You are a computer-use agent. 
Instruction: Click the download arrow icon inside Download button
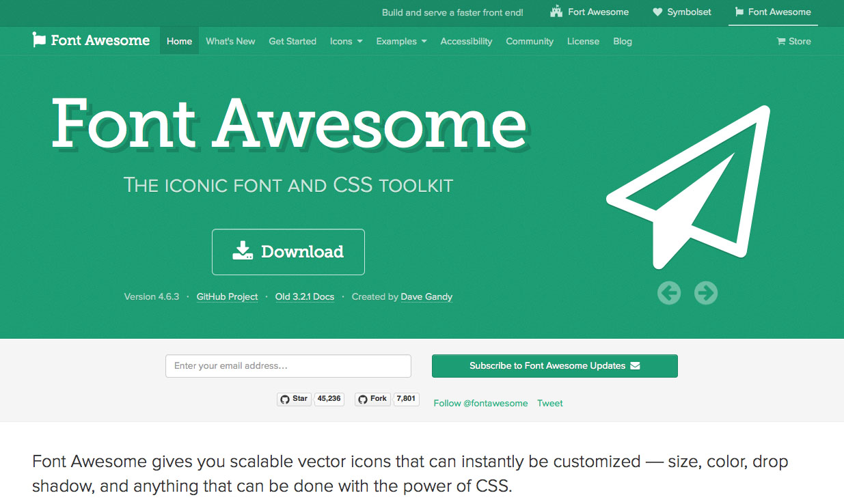[243, 251]
